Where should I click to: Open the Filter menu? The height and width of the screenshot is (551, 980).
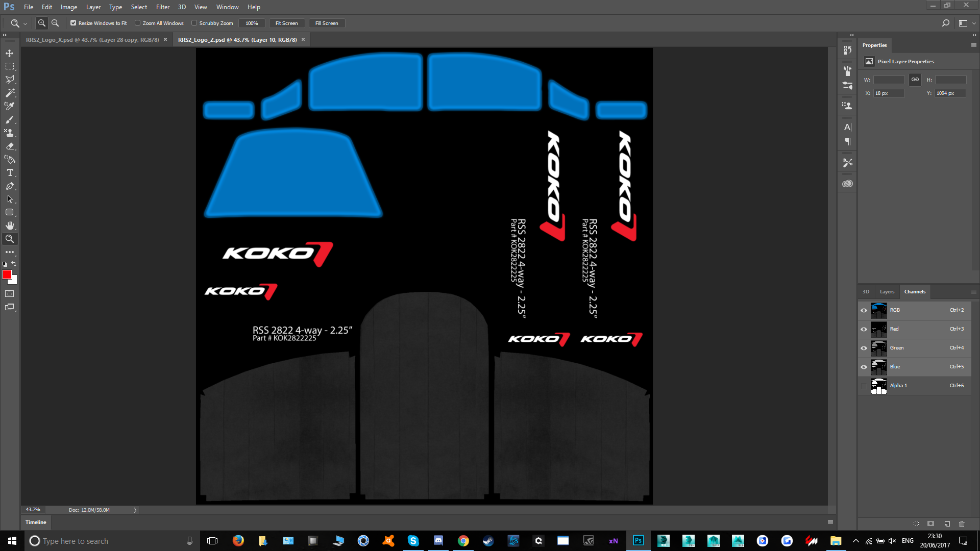coord(163,7)
